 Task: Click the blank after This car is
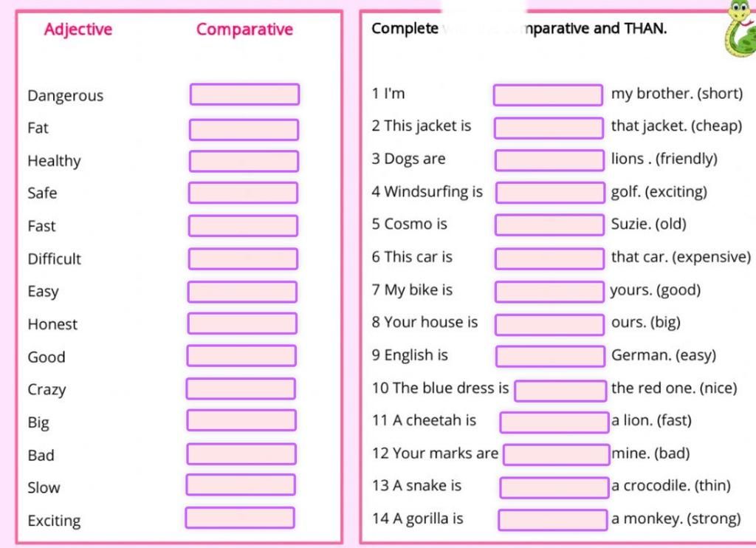(549, 258)
